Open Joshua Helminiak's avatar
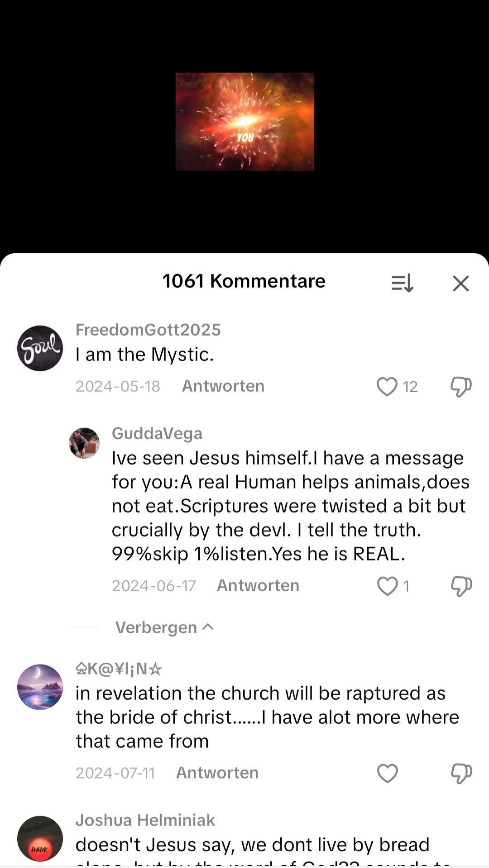The width and height of the screenshot is (489, 868). 40,838
